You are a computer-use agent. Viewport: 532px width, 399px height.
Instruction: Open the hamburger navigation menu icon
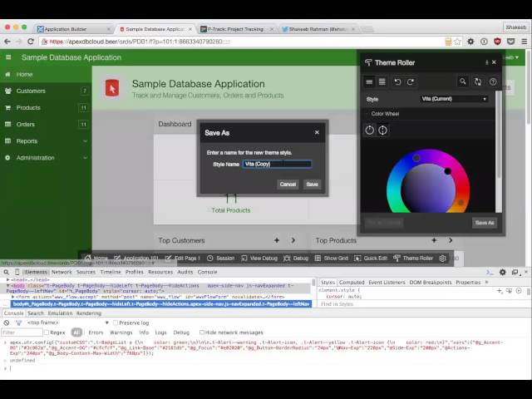coord(8,57)
